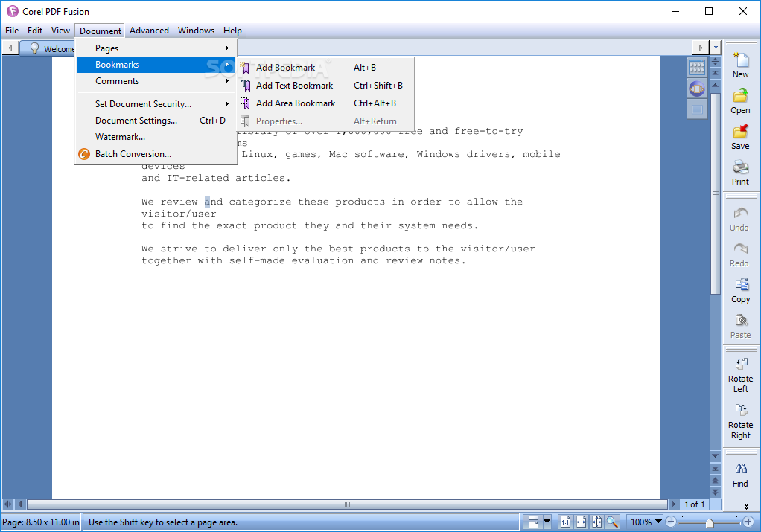The image size is (761, 532).
Task: Switch to the flick view icon
Action: 697,89
